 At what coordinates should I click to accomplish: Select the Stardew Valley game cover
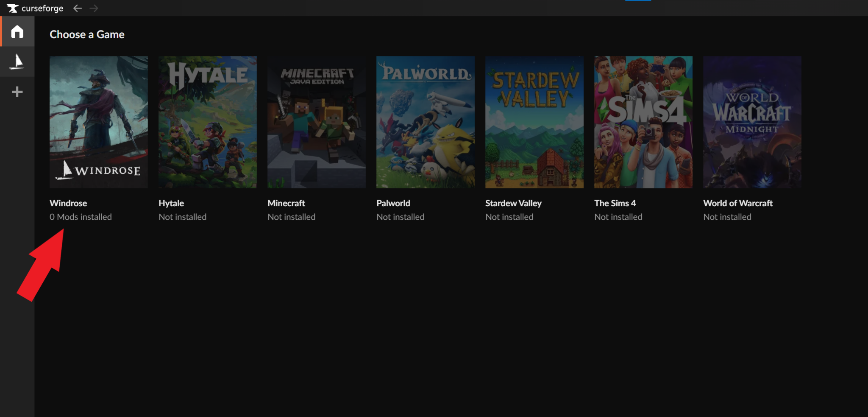534,122
